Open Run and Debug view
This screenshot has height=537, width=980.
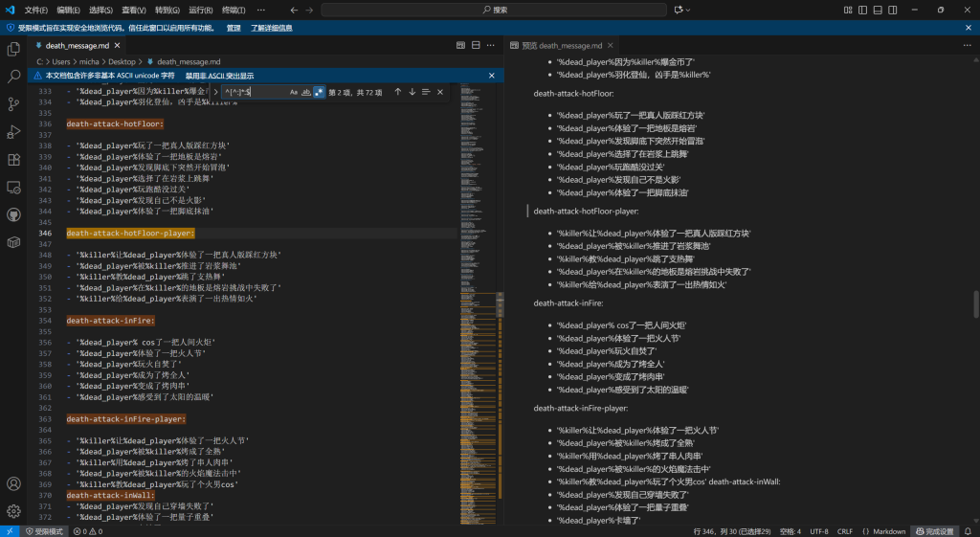13,131
